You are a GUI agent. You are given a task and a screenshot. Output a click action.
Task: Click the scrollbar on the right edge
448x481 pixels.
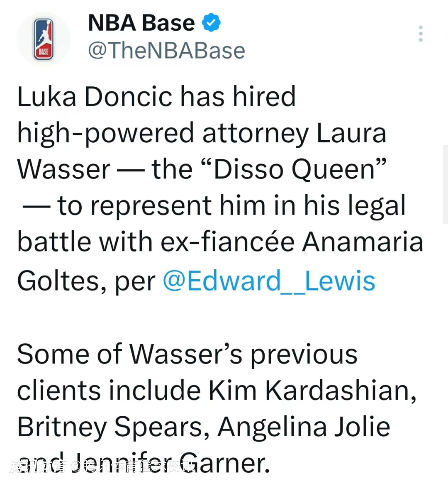445,185
